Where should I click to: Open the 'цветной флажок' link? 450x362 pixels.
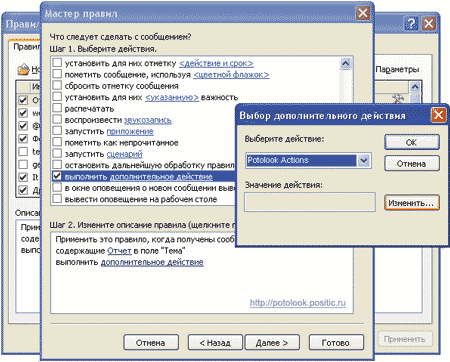pyautogui.click(x=231, y=75)
